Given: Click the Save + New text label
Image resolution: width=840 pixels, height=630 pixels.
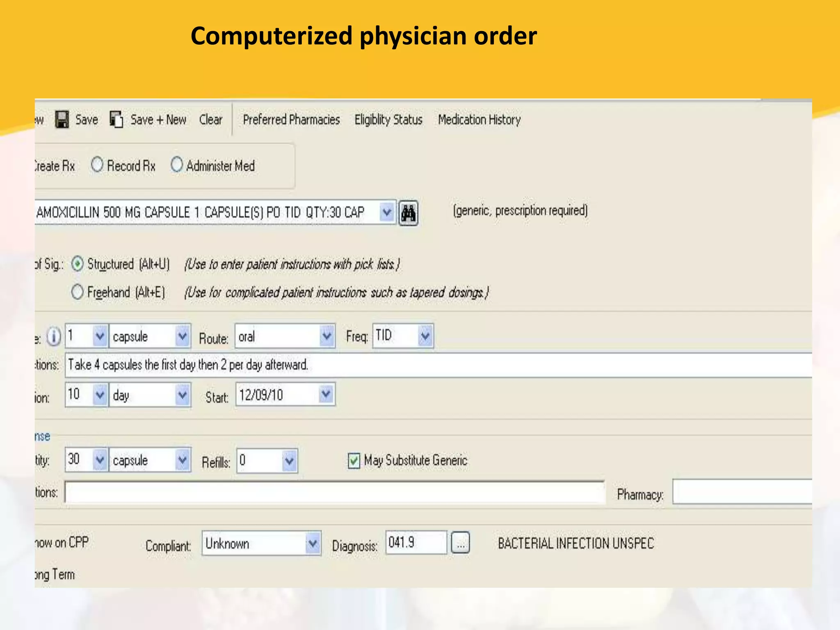Looking at the screenshot, I should click(158, 120).
